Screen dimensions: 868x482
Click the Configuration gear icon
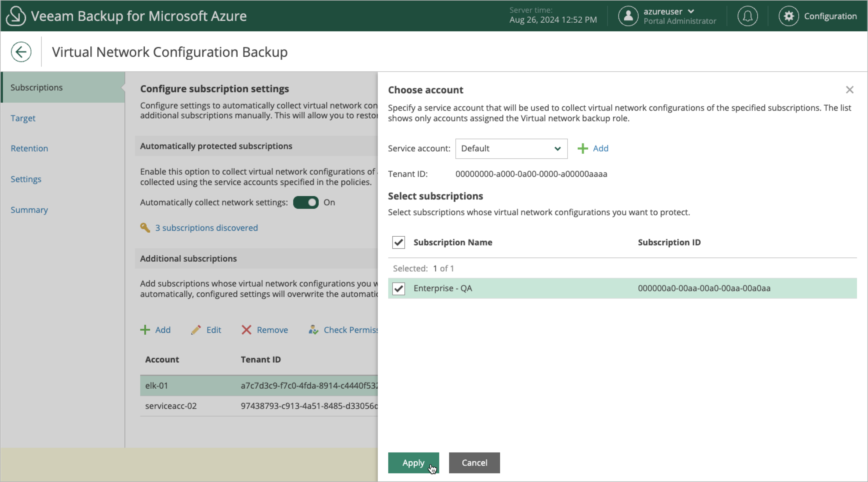pyautogui.click(x=789, y=16)
